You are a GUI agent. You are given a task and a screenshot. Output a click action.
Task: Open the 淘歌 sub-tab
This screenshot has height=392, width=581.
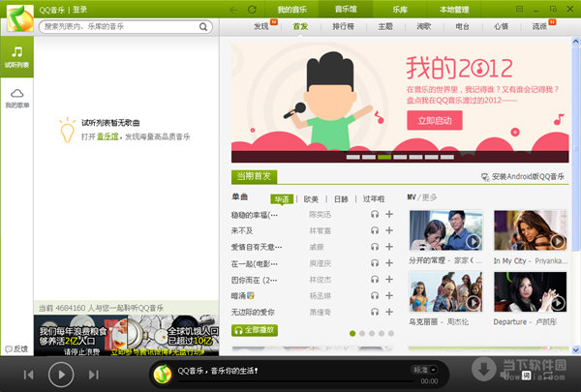tap(423, 27)
